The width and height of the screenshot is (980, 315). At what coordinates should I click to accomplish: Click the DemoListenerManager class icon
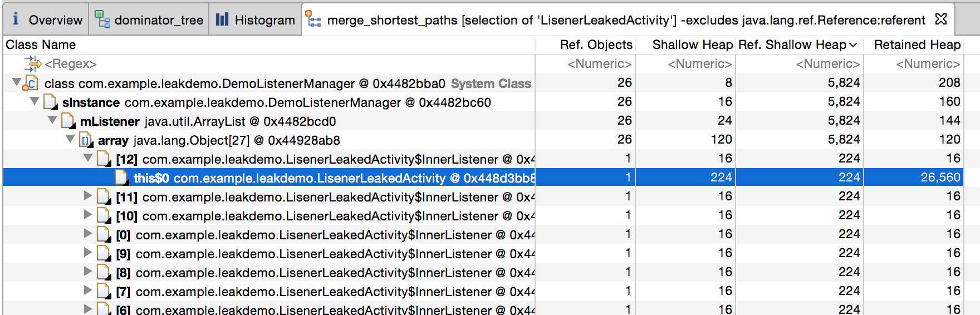coord(31,83)
